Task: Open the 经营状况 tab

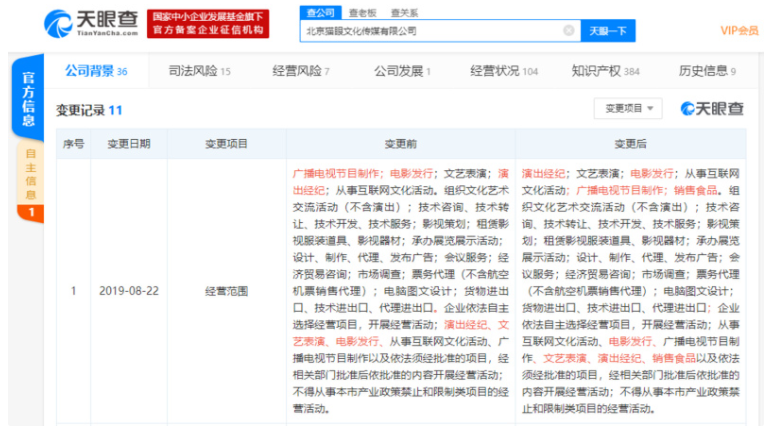Action: pyautogui.click(x=503, y=71)
